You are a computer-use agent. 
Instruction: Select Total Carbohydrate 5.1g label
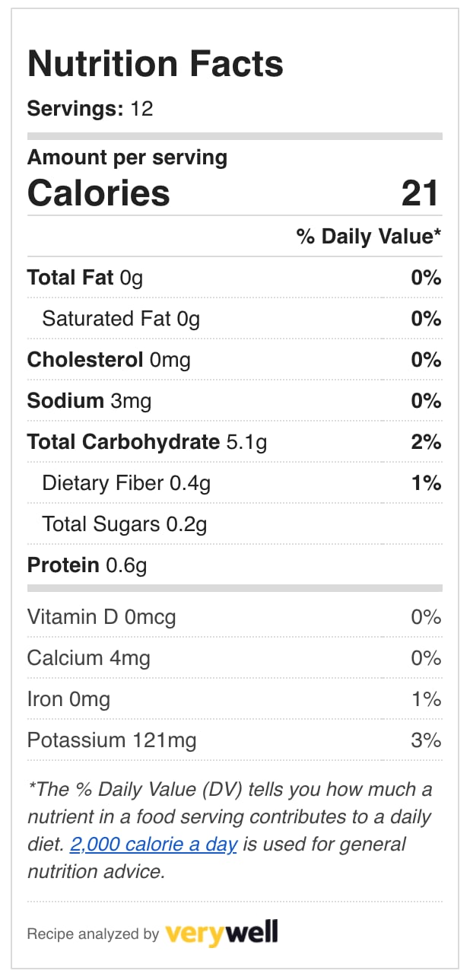[147, 442]
